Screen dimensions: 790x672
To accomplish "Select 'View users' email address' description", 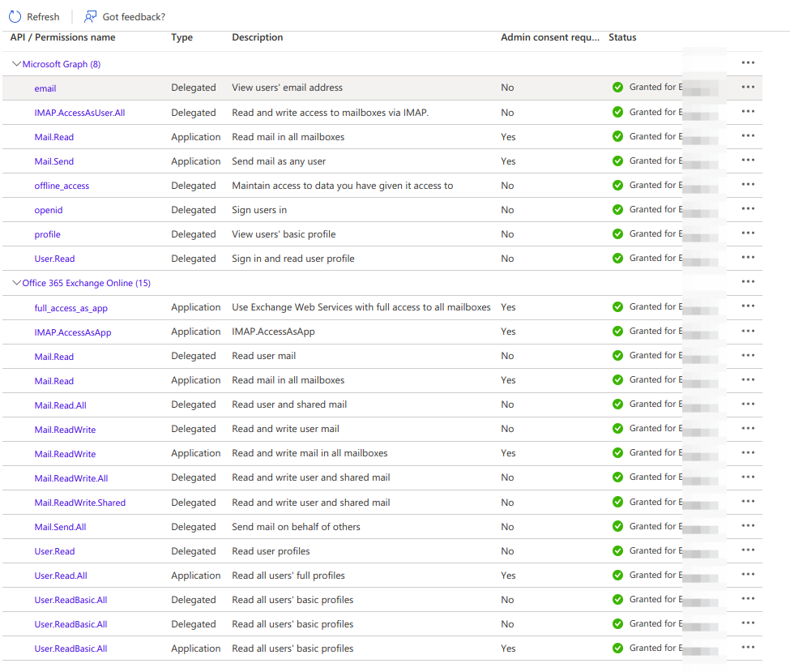I will (x=287, y=88).
